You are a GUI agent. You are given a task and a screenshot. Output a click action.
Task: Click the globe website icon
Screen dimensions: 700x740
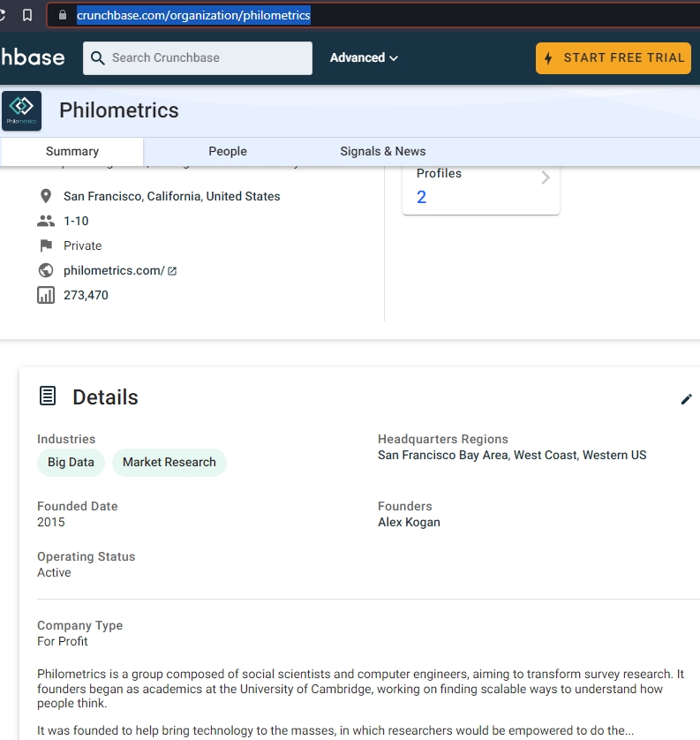point(46,270)
